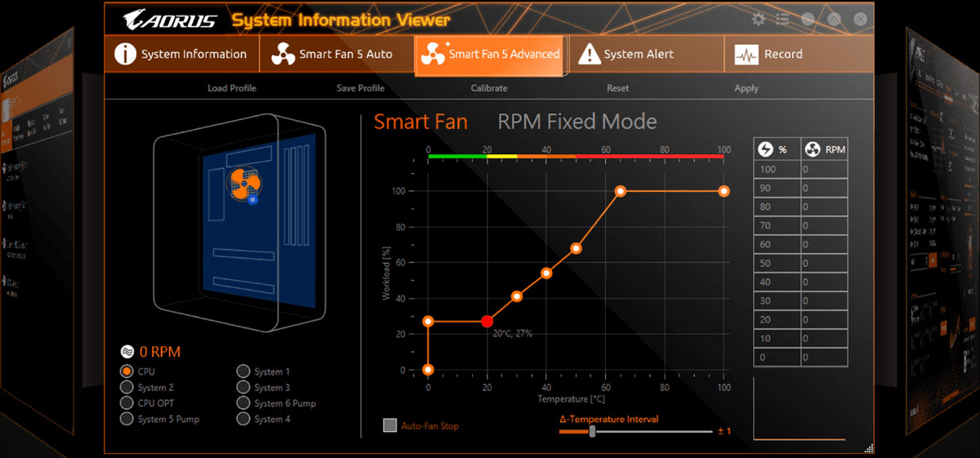980x458 pixels.
Task: Click the Smart Fan 5 Auto fan icon
Action: click(283, 54)
